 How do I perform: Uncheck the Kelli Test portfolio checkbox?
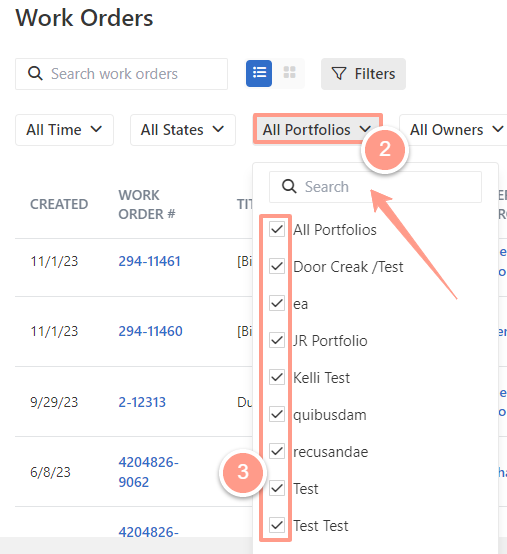277,377
